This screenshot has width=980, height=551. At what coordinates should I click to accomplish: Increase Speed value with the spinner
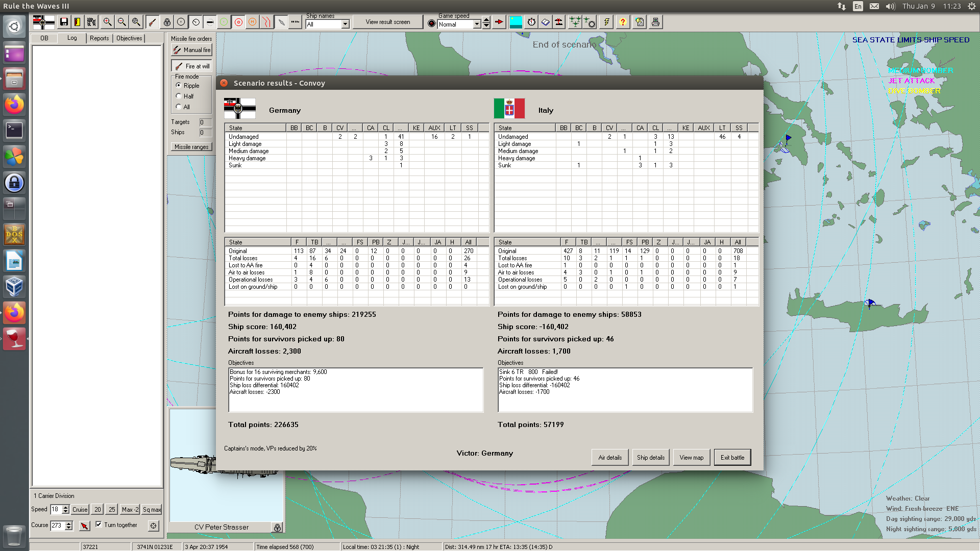tap(65, 508)
